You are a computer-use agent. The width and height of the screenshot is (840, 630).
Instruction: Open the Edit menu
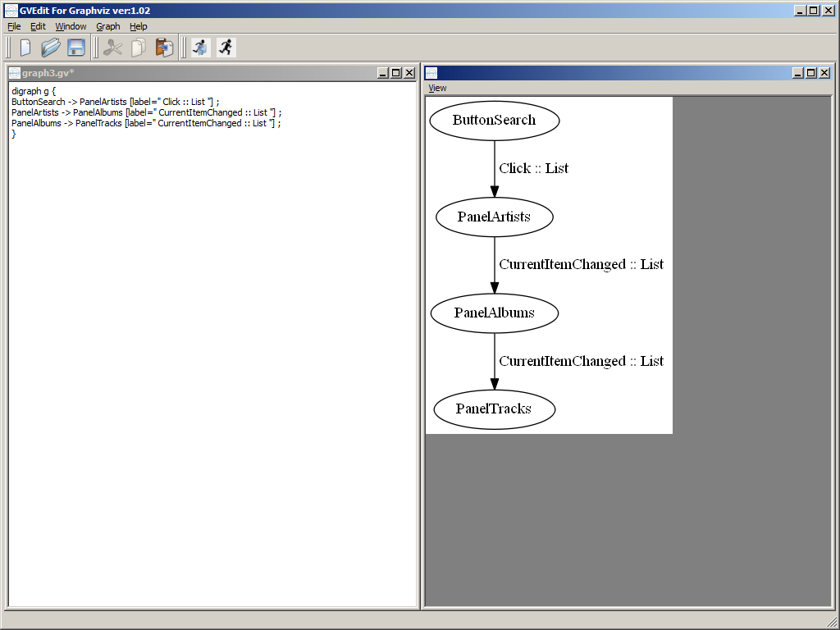coord(38,26)
